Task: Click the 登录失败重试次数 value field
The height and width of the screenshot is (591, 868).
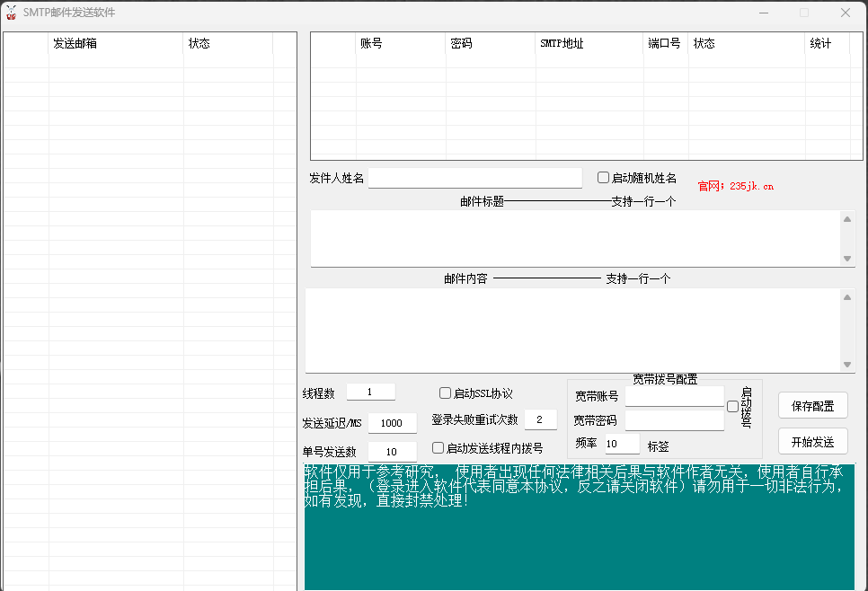Action: 540,419
